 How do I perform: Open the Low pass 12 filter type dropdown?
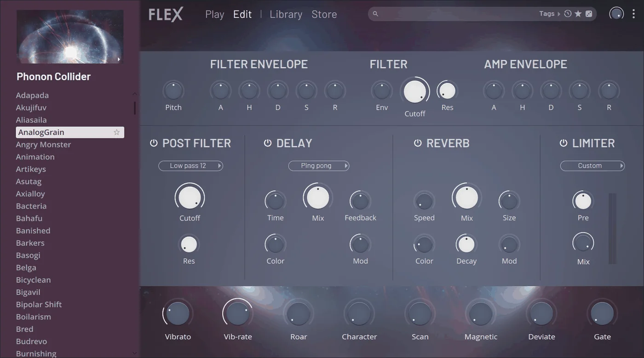pos(190,166)
